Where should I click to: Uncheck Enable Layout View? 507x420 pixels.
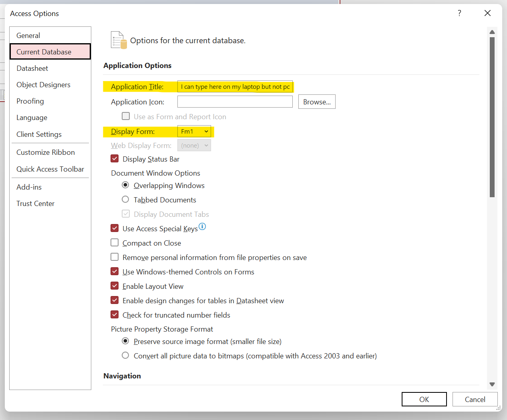coord(115,286)
